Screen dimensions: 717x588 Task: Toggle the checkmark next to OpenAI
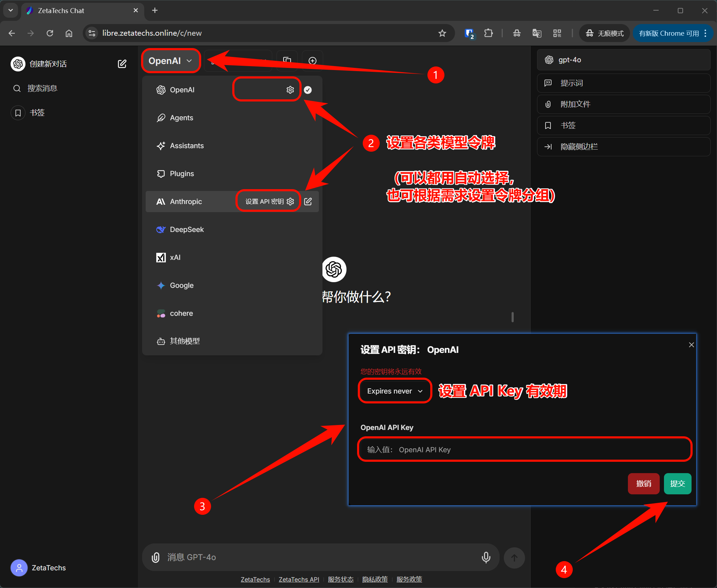(x=308, y=90)
